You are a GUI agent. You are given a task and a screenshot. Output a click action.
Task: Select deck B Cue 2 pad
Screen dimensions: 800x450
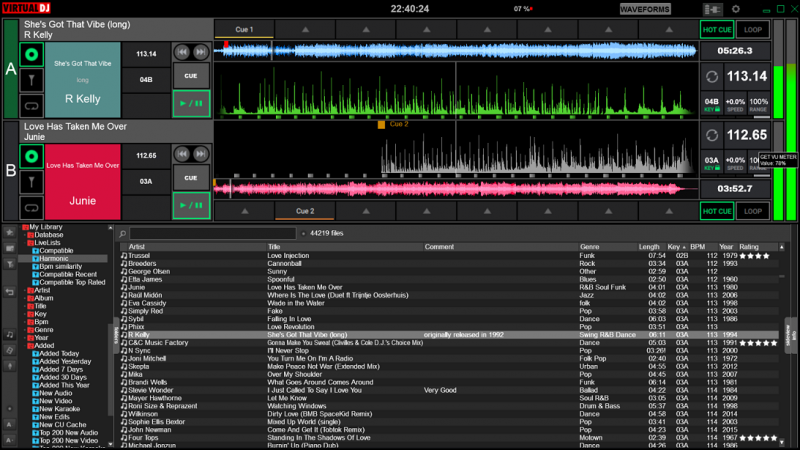pyautogui.click(x=305, y=211)
